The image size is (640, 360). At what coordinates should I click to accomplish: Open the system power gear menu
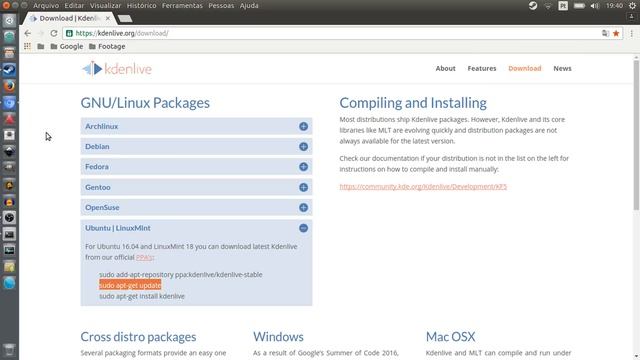pyautogui.click(x=632, y=6)
